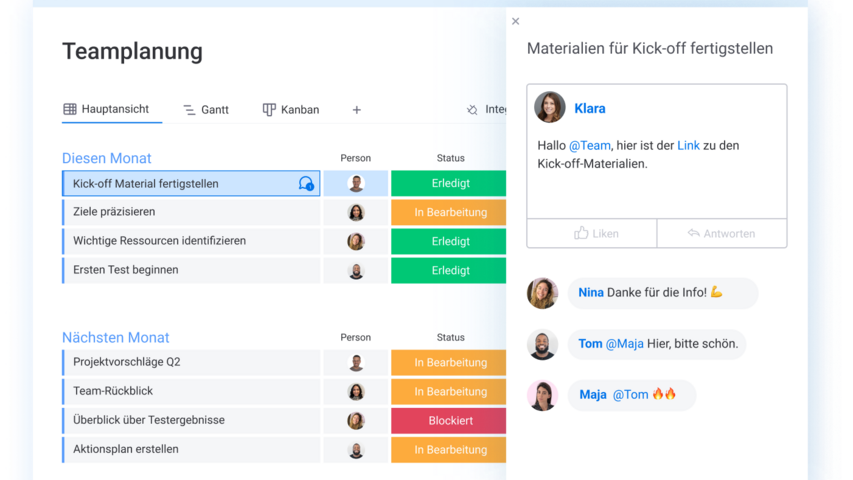Click Maja's avatar in the replies
Image resolution: width=853 pixels, height=480 pixels.
542,395
